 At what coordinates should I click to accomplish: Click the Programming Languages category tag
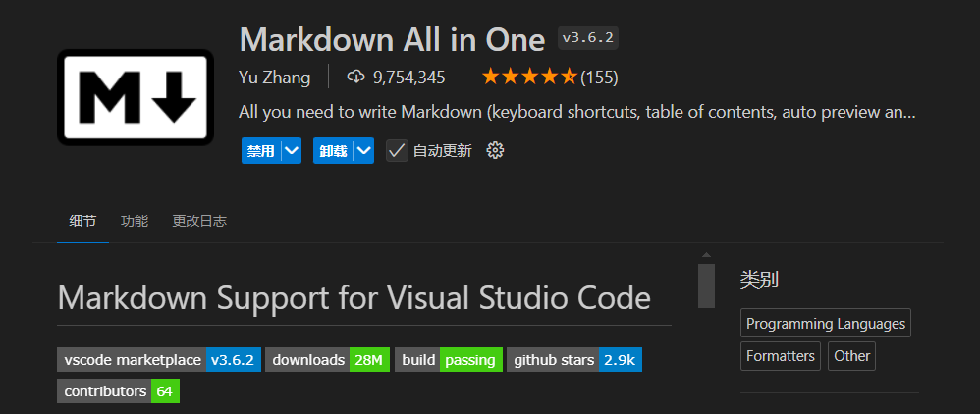point(825,323)
